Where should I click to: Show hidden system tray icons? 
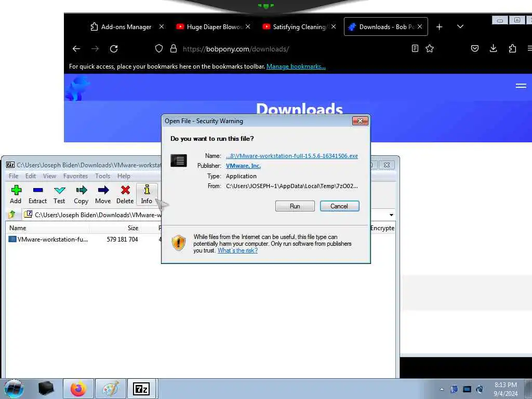pyautogui.click(x=442, y=389)
